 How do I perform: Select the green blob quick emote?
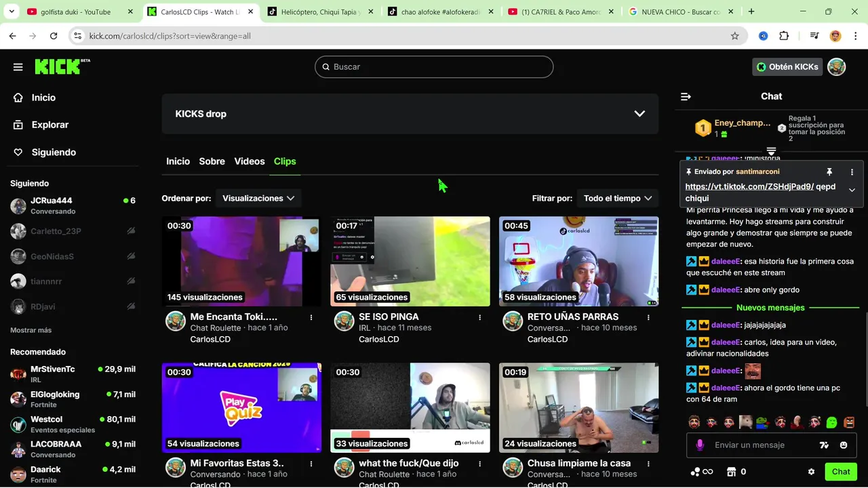click(x=831, y=422)
